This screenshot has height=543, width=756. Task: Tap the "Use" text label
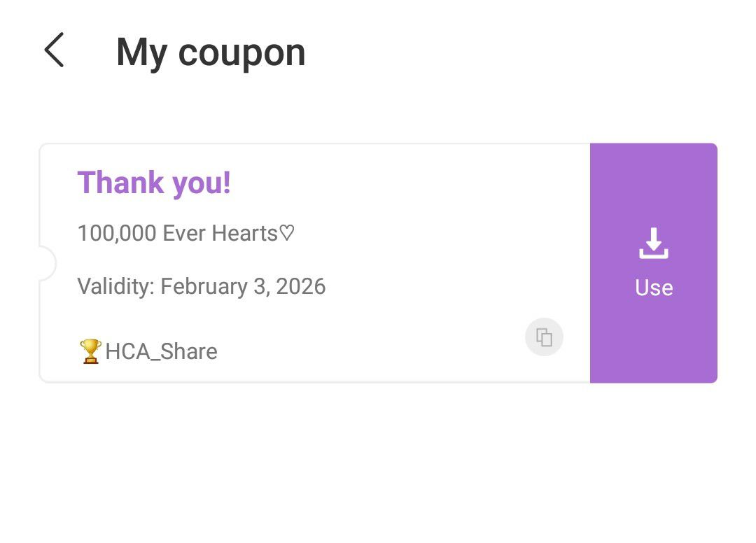654,288
